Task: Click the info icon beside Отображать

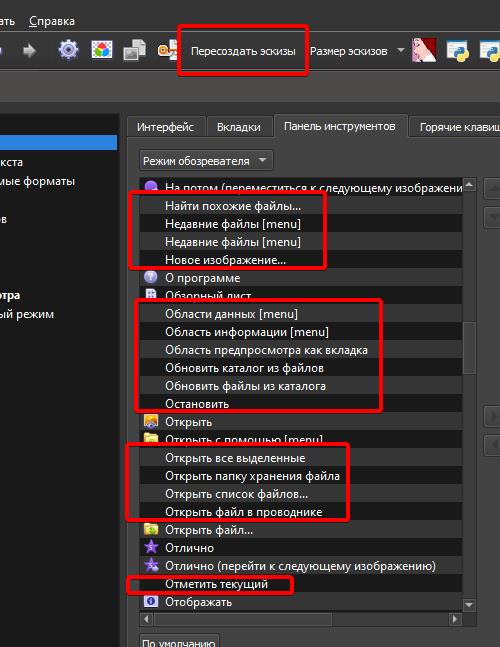Action: pyautogui.click(x=151, y=601)
